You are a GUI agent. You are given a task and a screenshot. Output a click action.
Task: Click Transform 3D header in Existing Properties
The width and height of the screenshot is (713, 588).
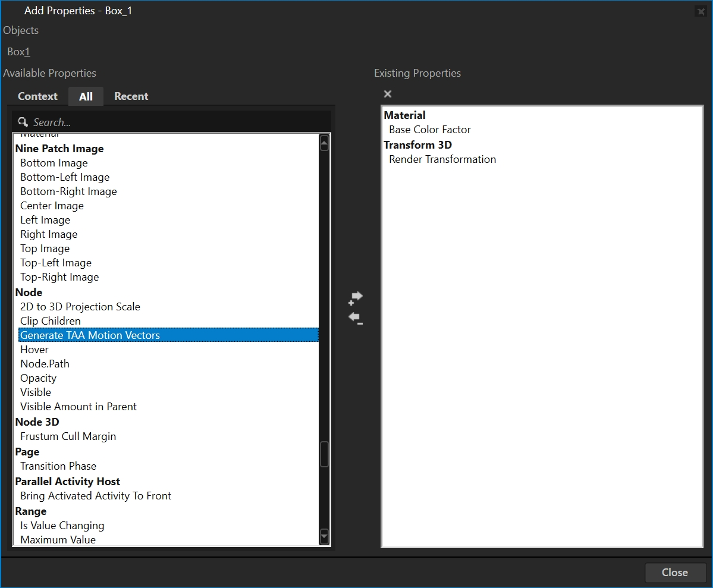(418, 144)
